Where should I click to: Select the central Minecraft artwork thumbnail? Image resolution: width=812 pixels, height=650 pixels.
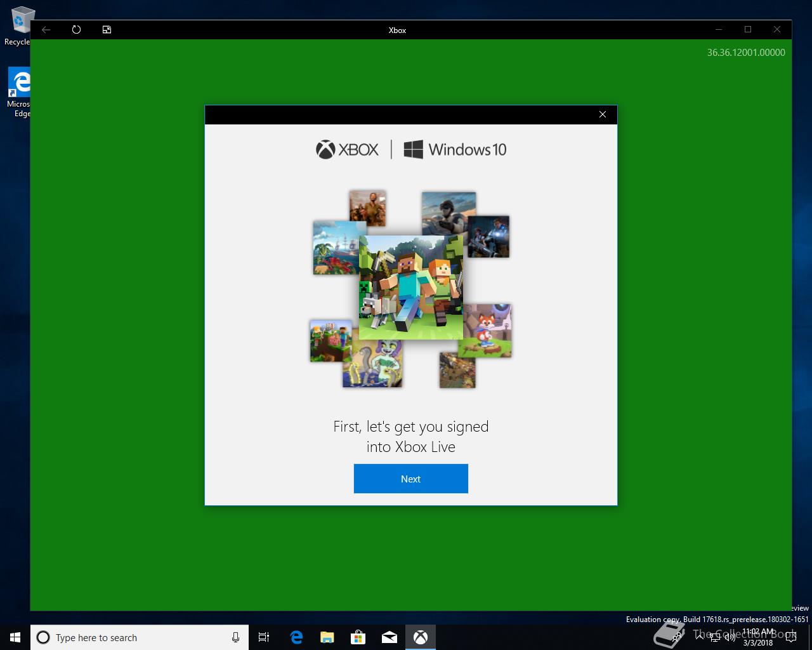(410, 287)
